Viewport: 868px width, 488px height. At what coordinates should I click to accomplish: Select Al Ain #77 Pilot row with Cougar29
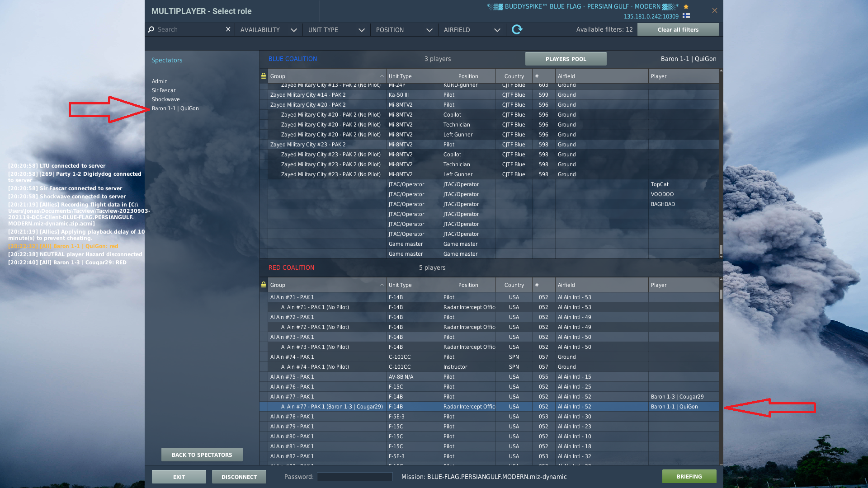point(489,397)
